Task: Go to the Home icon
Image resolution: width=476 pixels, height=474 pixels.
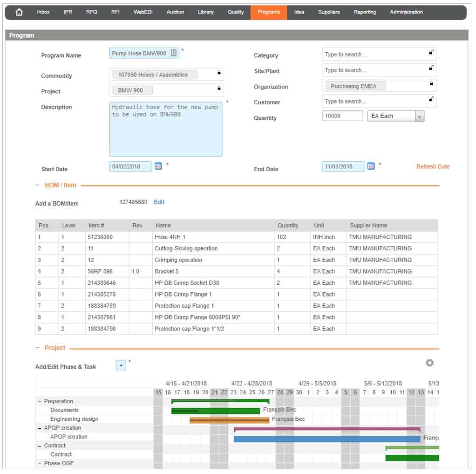Action: [x=19, y=12]
